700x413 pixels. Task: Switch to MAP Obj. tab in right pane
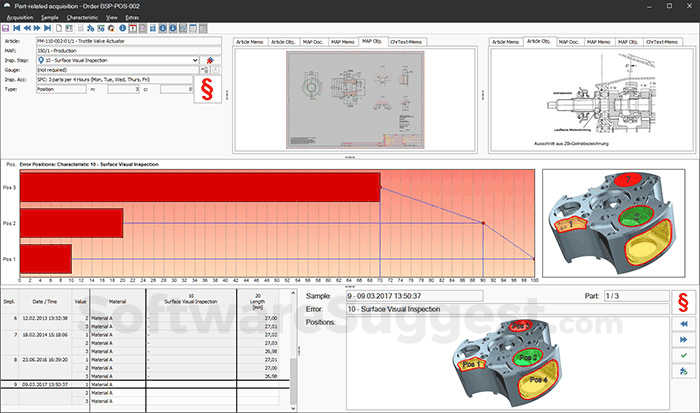tap(628, 42)
